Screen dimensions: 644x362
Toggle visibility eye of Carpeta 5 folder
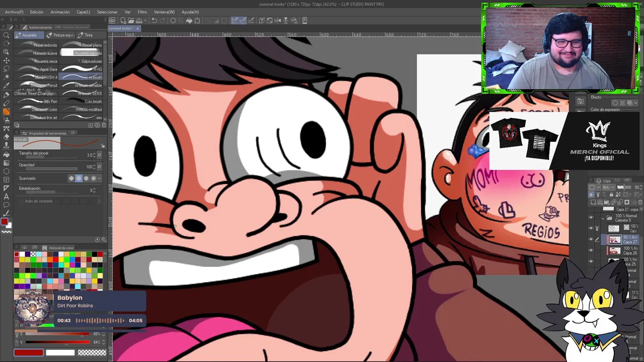(591, 218)
